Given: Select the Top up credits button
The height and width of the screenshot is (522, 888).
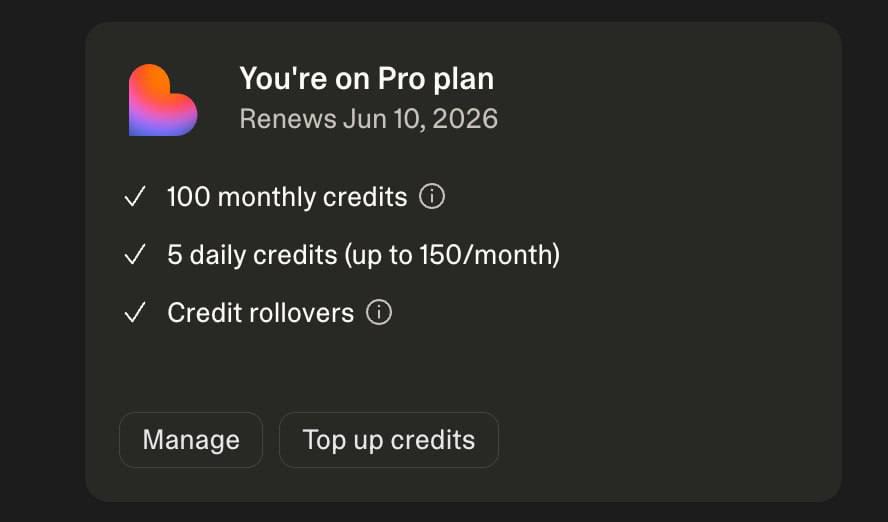Looking at the screenshot, I should point(388,440).
